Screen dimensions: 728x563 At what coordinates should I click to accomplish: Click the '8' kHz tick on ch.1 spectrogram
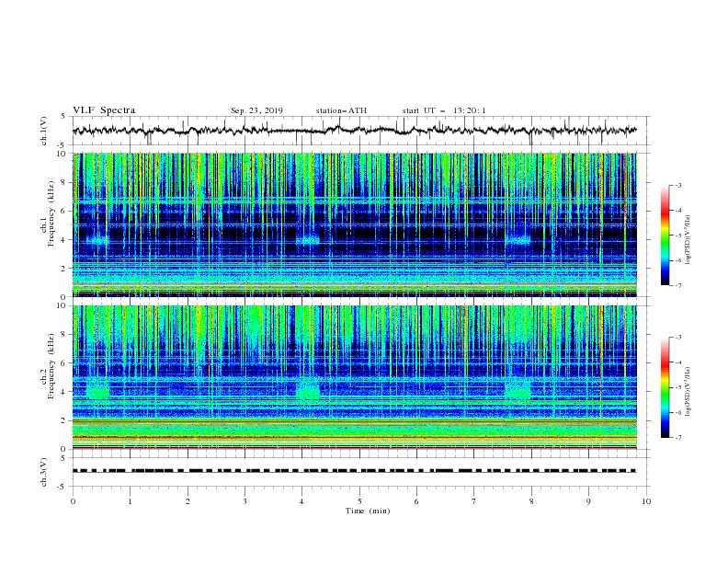pyautogui.click(x=64, y=182)
